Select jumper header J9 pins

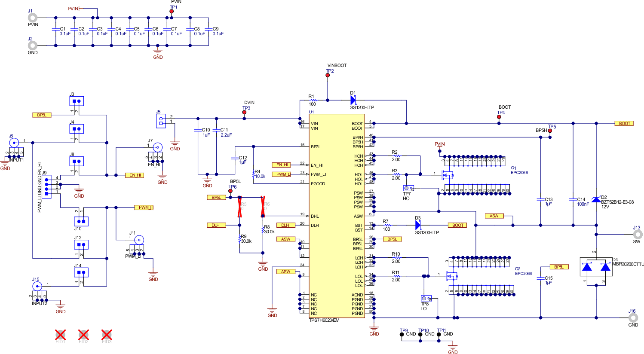click(47, 187)
